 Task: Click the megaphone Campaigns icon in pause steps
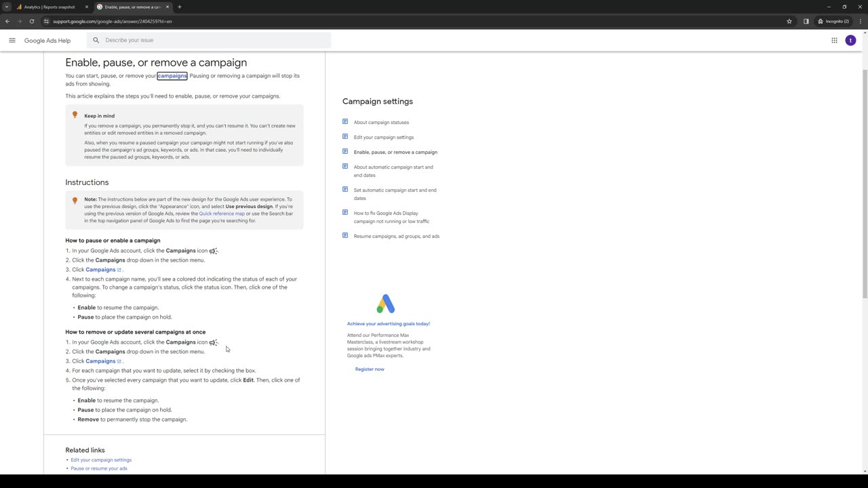pyautogui.click(x=213, y=251)
